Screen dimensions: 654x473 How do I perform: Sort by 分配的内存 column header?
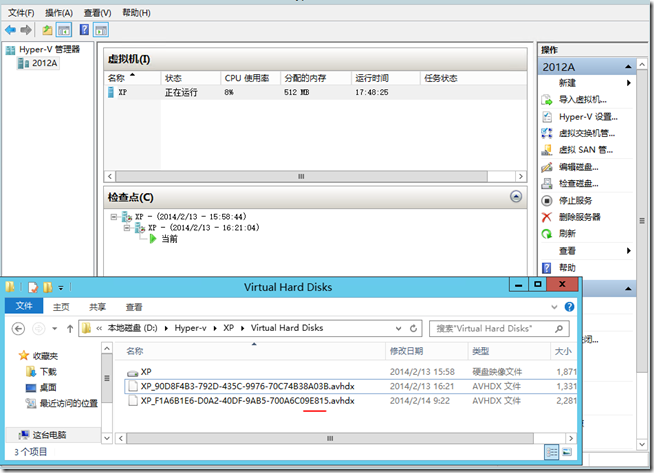point(316,78)
